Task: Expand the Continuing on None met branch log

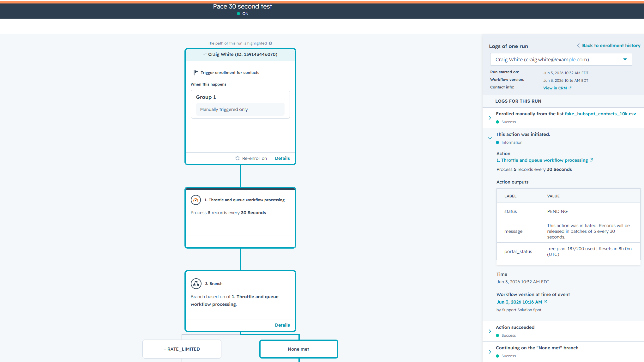Action: point(490,352)
